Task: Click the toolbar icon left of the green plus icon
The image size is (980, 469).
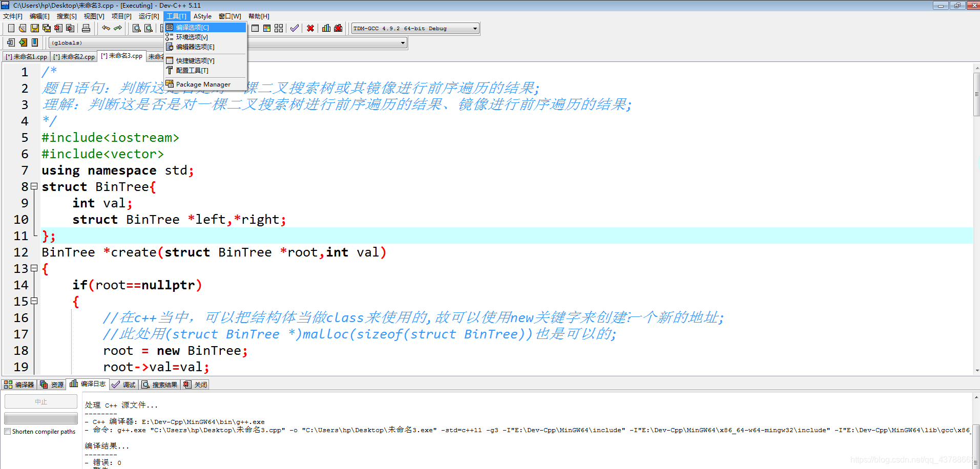Action: click(x=11, y=42)
